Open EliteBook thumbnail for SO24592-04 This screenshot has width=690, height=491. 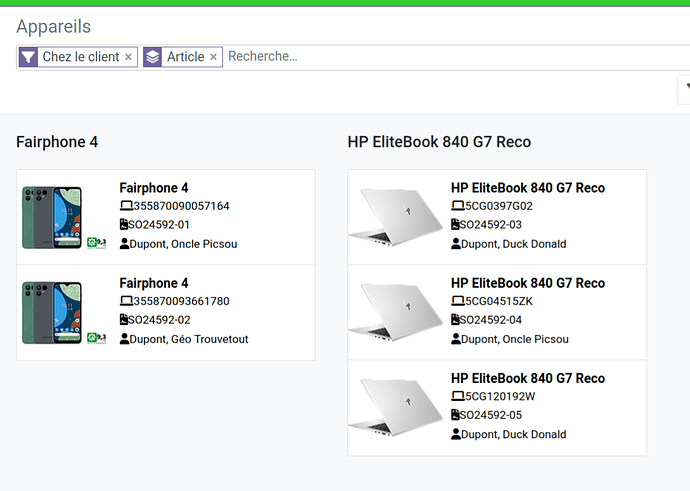pyautogui.click(x=395, y=312)
